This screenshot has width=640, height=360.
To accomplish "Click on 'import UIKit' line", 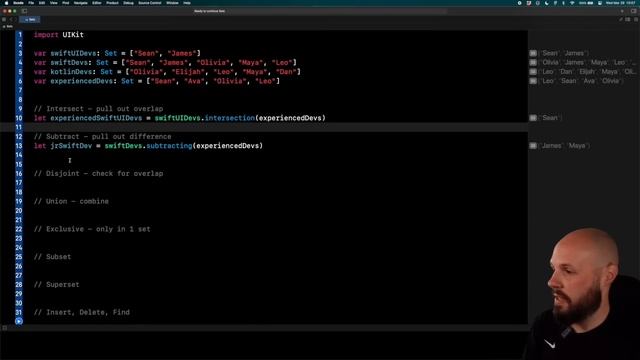I will point(59,35).
